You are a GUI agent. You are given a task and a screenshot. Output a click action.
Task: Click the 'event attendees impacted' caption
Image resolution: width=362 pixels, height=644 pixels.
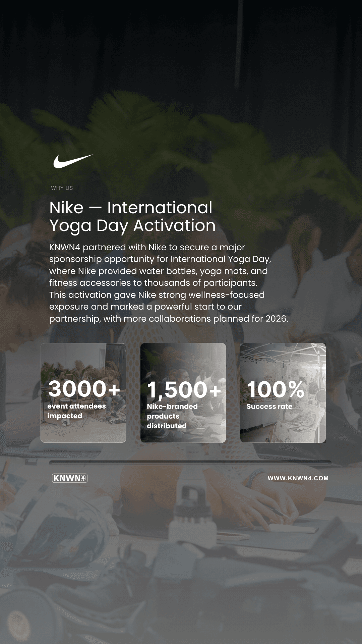click(76, 411)
